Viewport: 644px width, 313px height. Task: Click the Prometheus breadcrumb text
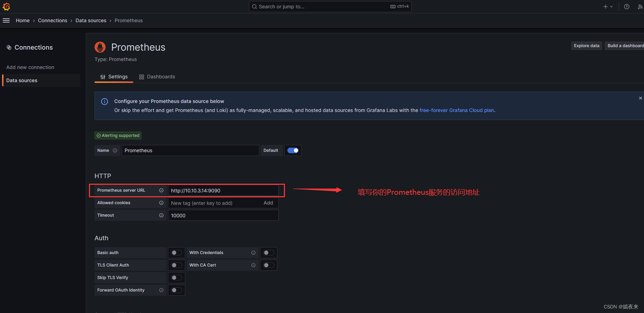(x=128, y=20)
